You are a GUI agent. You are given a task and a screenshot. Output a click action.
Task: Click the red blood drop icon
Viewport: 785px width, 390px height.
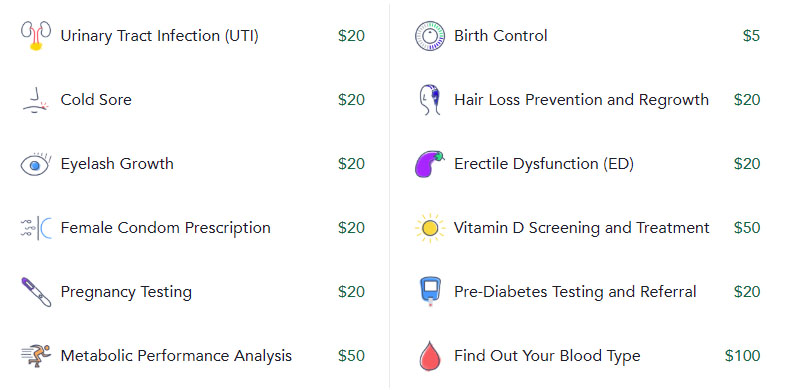[430, 355]
